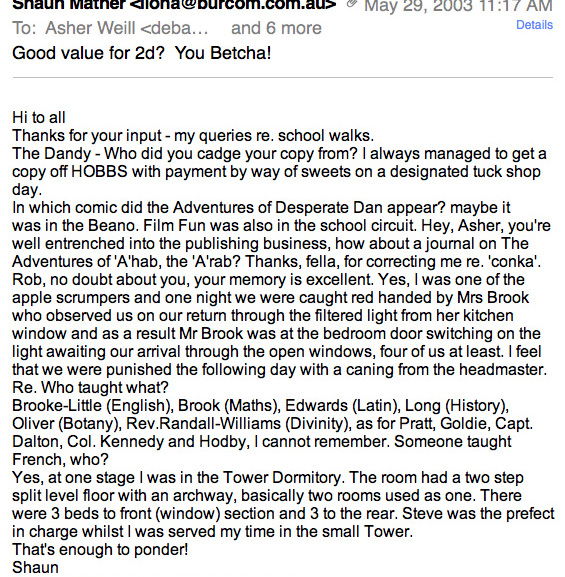
Task: Click "Brooke-Little (English)" in the text
Action: pos(93,406)
